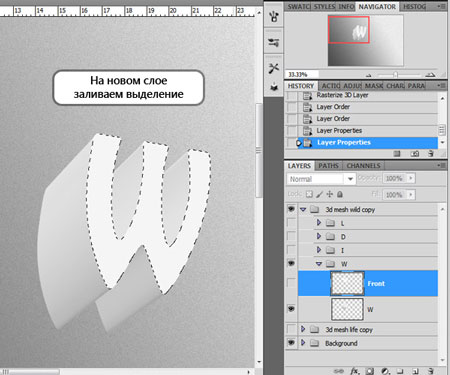
Task: Open History panel flyout menu
Action: [442, 86]
